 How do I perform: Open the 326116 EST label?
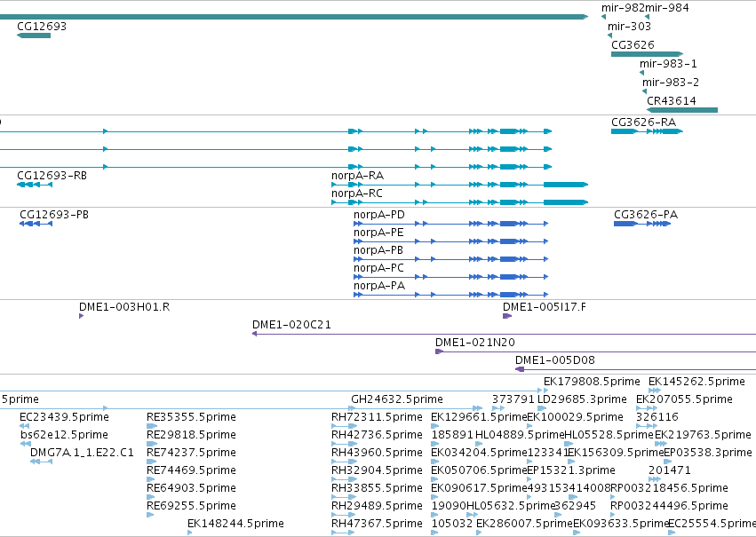657,417
